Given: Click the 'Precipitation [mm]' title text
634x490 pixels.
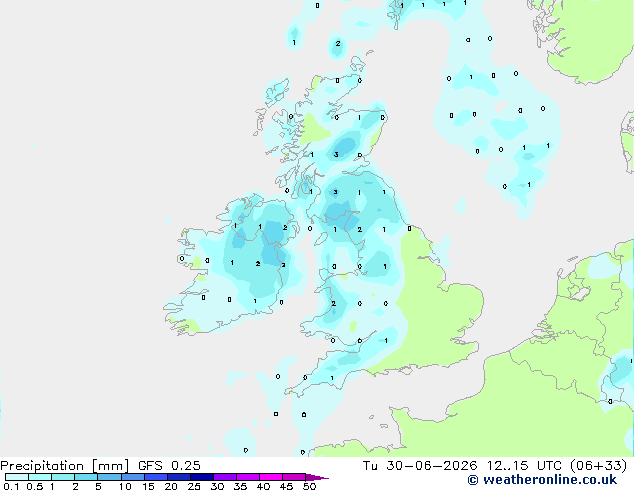Looking at the screenshot, I should pyautogui.click(x=64, y=466).
